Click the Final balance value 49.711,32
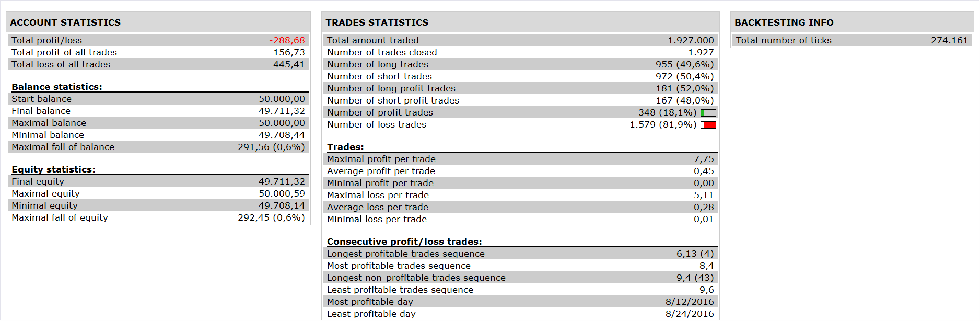The image size is (980, 321). (282, 111)
